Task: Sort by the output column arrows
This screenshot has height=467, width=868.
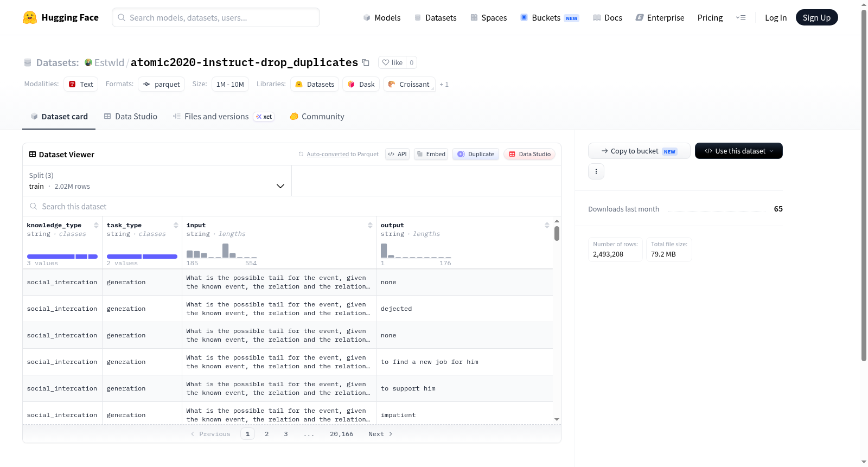Action: [547, 225]
